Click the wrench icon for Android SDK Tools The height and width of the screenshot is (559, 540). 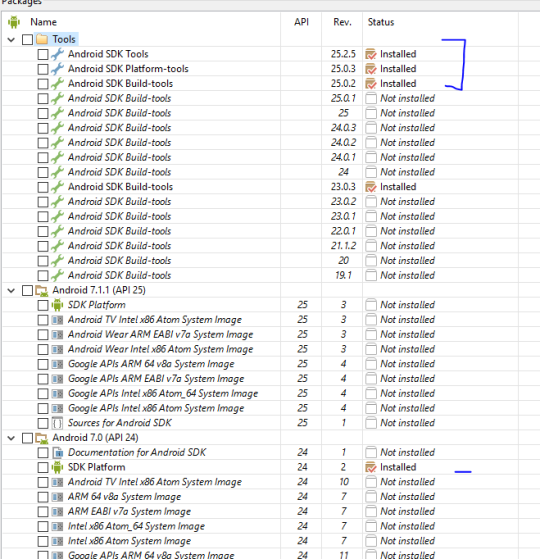pos(57,54)
